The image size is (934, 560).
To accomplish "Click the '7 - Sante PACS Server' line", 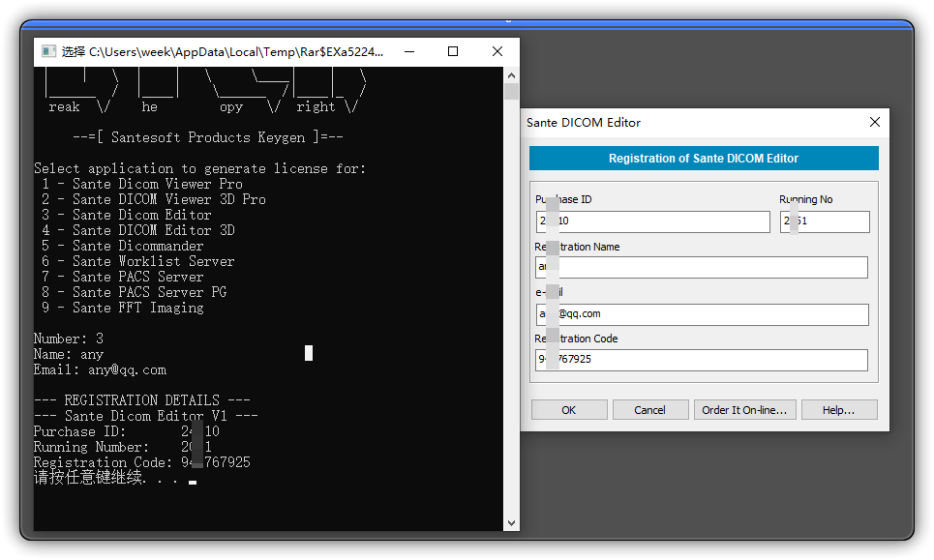I will coord(123,277).
